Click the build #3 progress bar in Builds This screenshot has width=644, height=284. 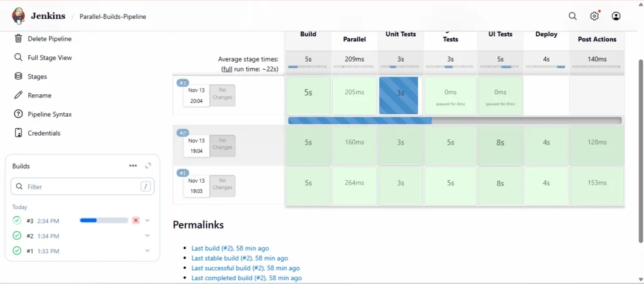(x=104, y=221)
